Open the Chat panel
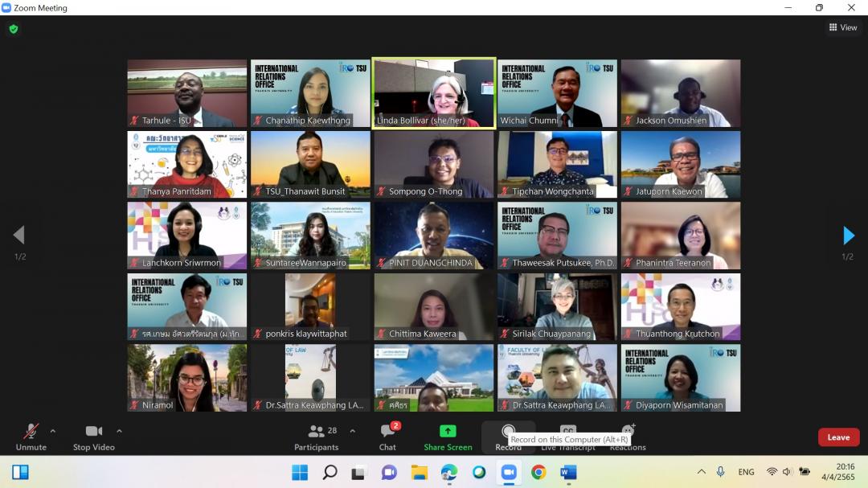The width and height of the screenshot is (868, 488). coord(387,435)
